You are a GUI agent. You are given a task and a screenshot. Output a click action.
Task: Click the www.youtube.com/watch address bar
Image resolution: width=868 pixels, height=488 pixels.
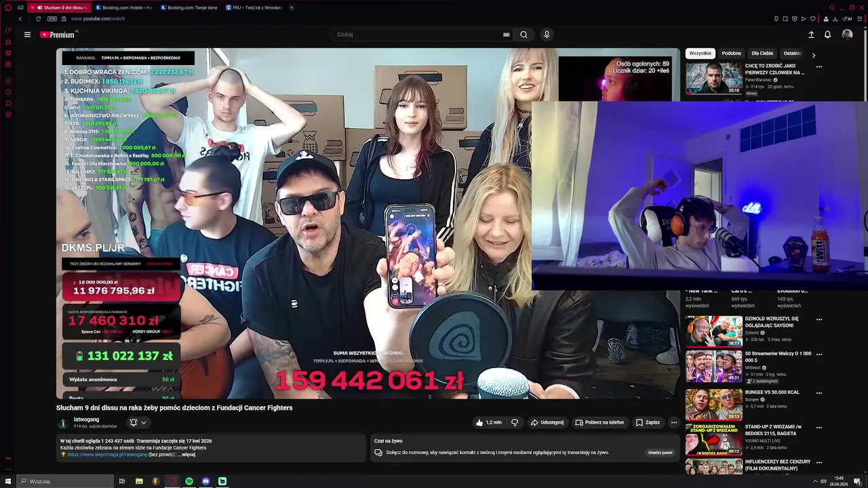tap(98, 18)
